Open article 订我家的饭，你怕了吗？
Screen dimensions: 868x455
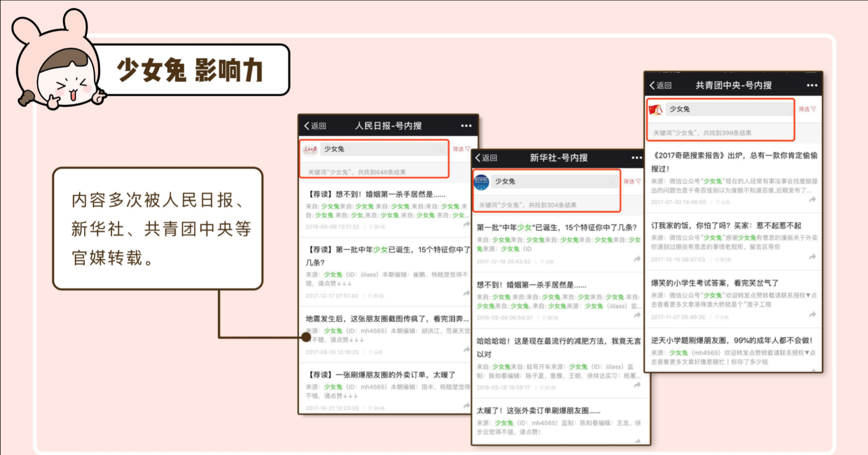tap(726, 225)
